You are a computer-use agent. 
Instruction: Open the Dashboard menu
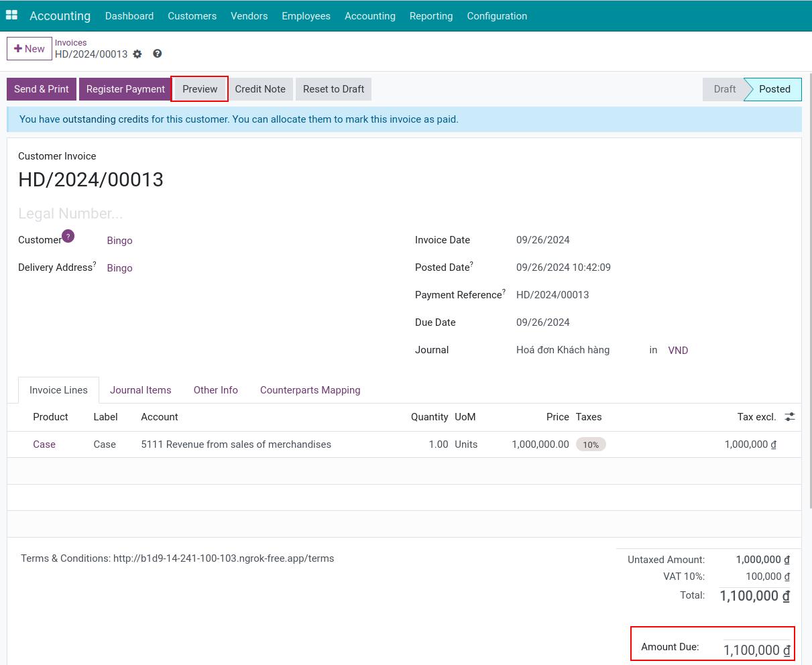coord(129,15)
